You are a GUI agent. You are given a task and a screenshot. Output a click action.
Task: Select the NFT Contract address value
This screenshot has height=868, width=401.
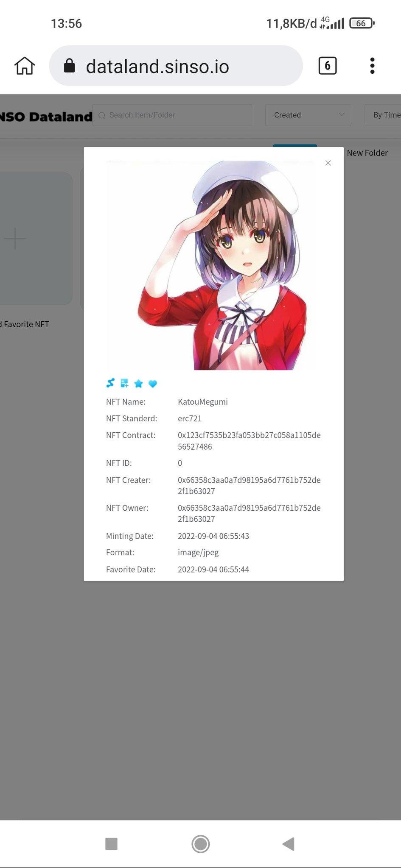click(x=249, y=441)
